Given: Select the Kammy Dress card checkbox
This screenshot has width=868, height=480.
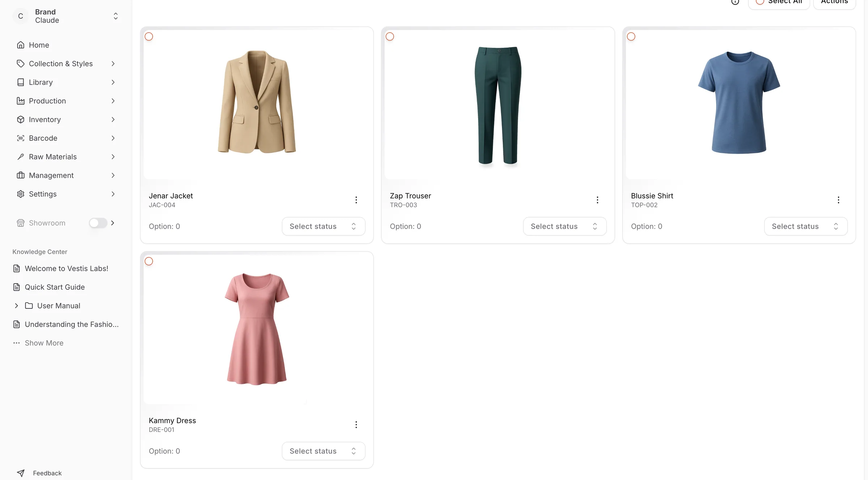Looking at the screenshot, I should 149,261.
